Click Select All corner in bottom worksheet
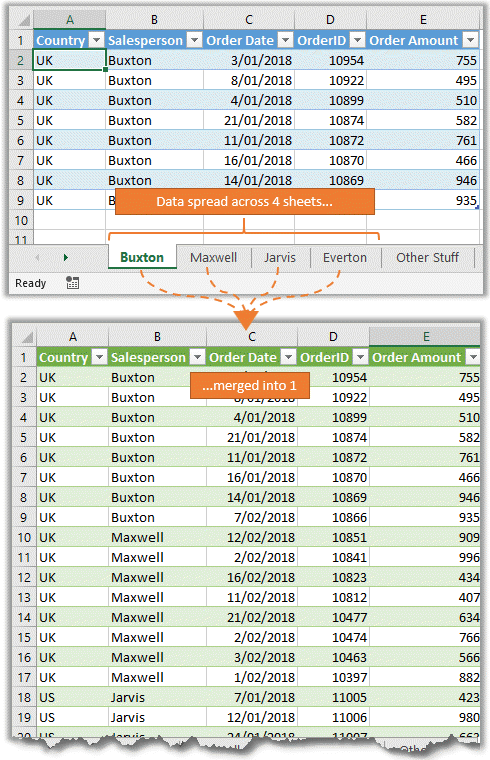 point(25,336)
